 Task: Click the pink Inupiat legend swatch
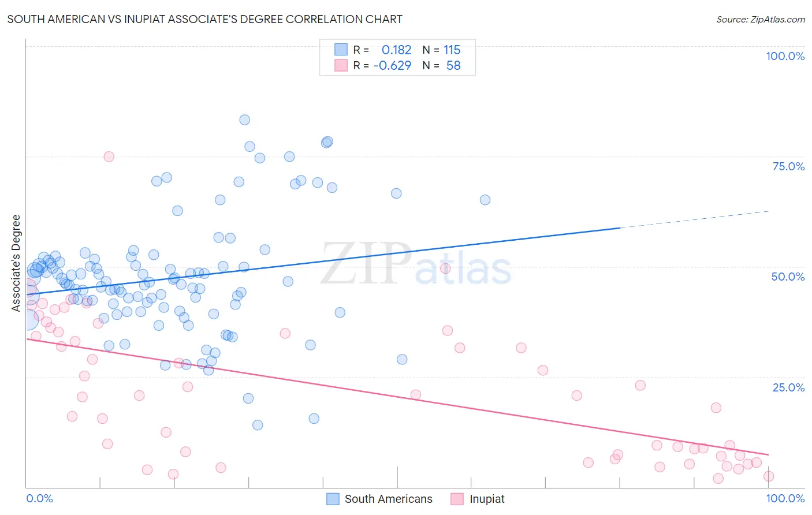tap(457, 499)
